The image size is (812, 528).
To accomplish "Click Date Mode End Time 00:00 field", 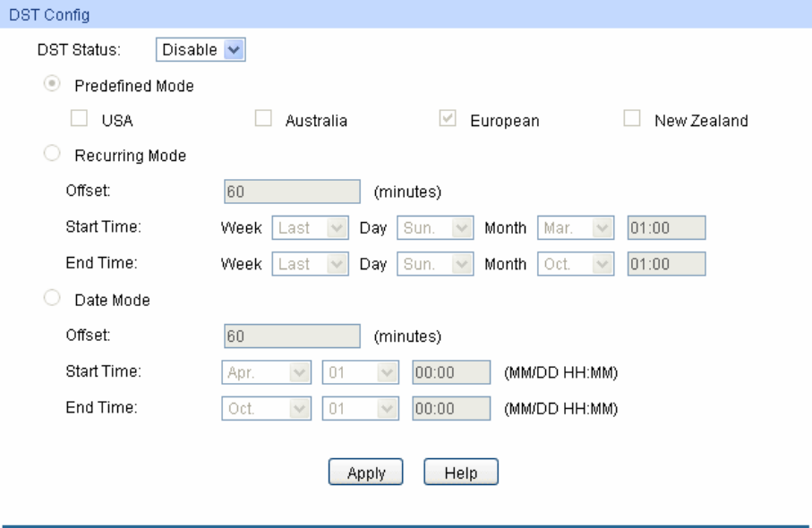I will coord(450,408).
